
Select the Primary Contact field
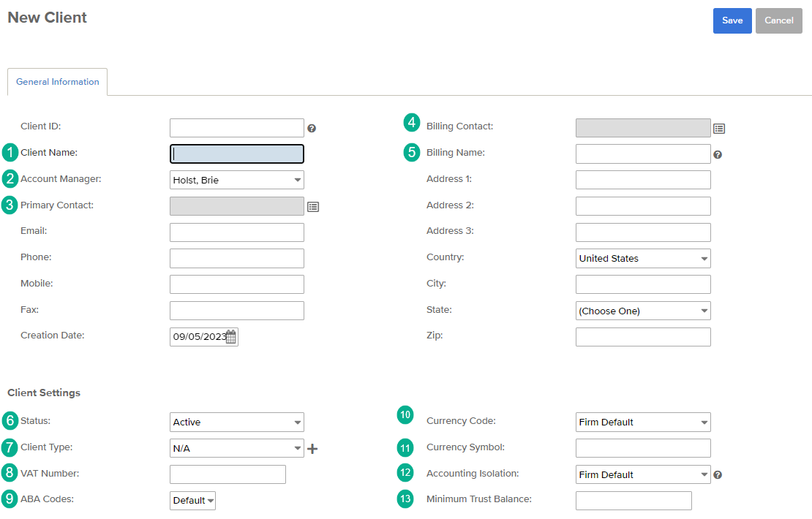237,206
